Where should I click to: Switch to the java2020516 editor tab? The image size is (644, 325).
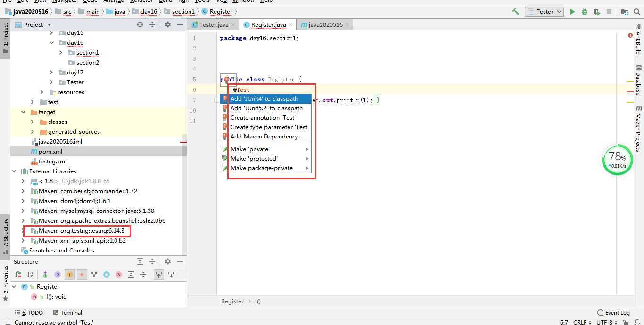point(325,24)
